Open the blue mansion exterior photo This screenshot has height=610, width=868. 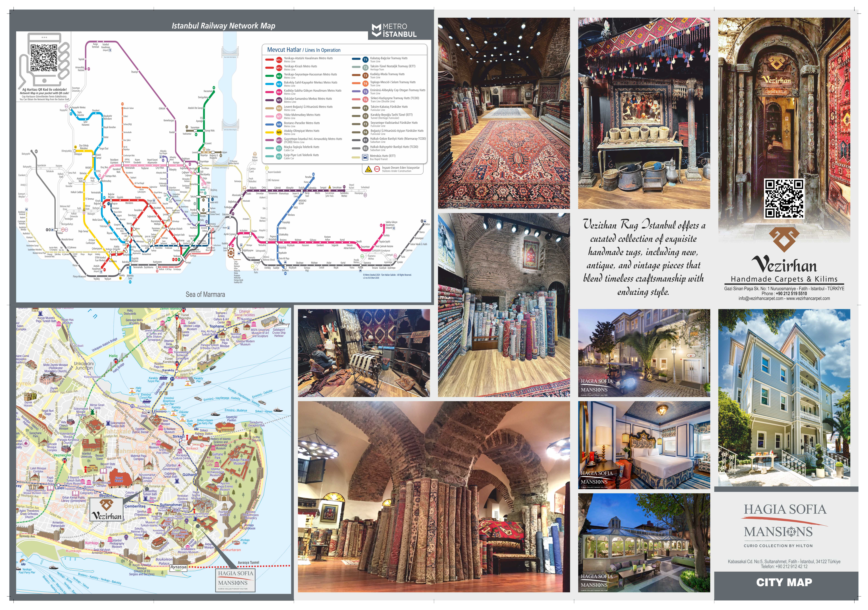[784, 398]
